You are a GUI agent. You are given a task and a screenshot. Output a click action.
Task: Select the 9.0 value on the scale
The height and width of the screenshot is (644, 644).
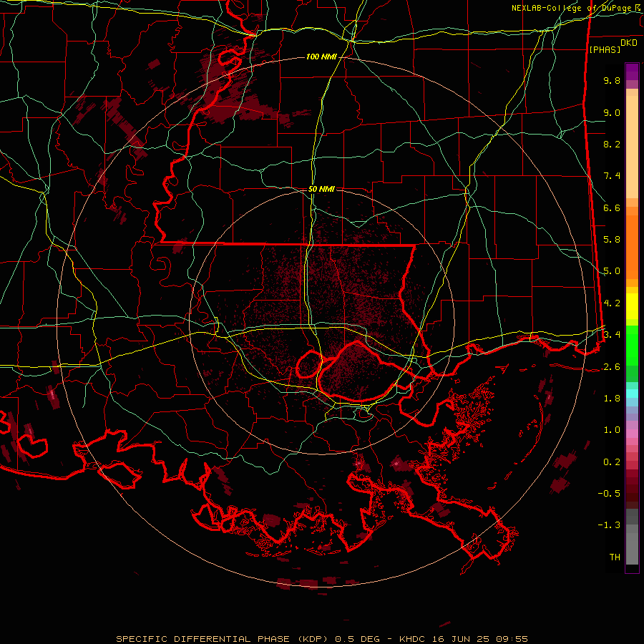click(x=612, y=112)
